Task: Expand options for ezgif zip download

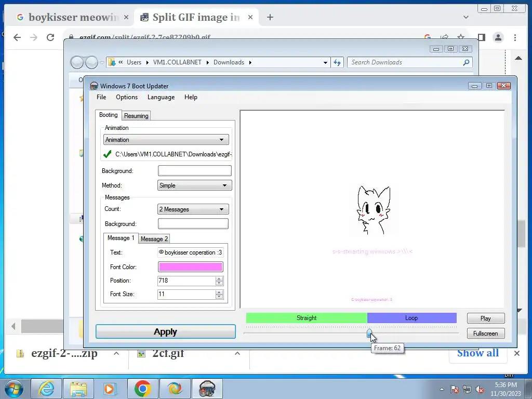Action: [x=116, y=353]
